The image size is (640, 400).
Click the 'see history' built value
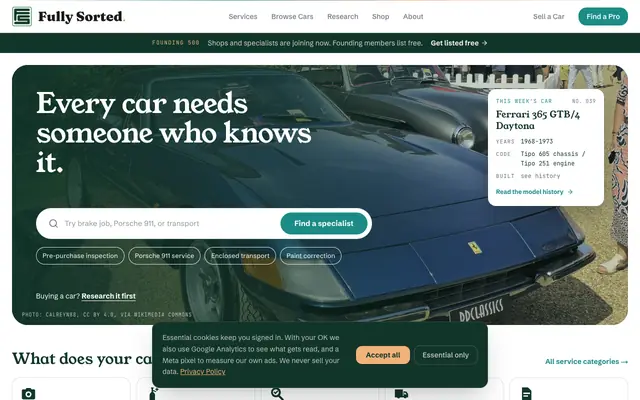point(540,176)
